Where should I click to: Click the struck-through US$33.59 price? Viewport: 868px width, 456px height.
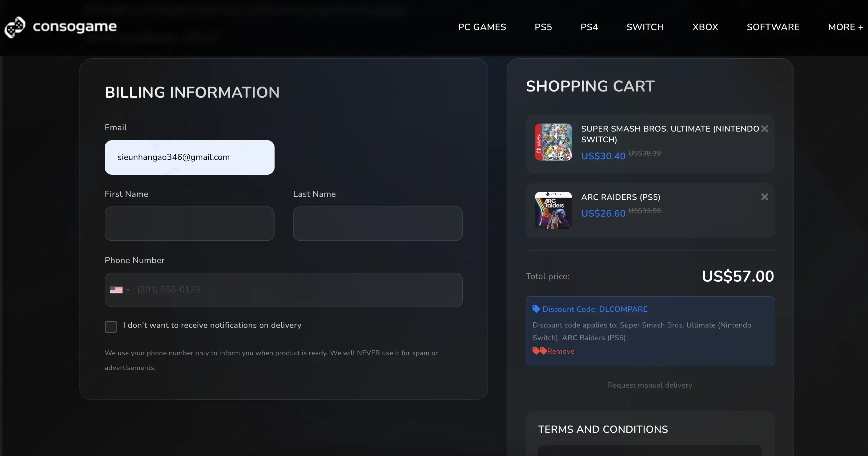click(x=644, y=211)
